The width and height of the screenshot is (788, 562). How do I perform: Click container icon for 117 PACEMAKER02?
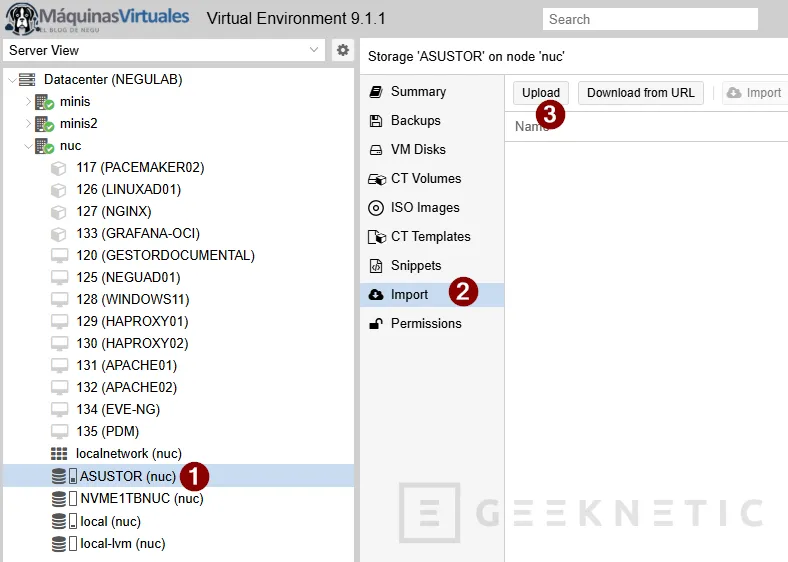point(58,168)
